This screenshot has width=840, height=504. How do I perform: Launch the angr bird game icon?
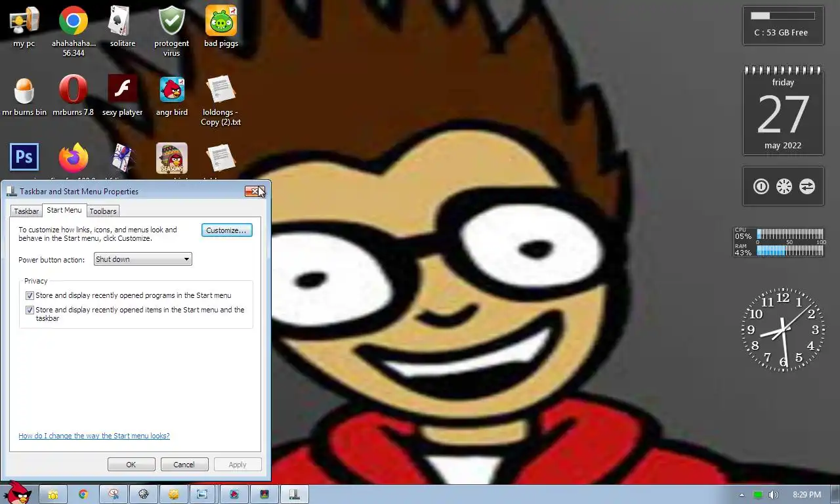(172, 95)
